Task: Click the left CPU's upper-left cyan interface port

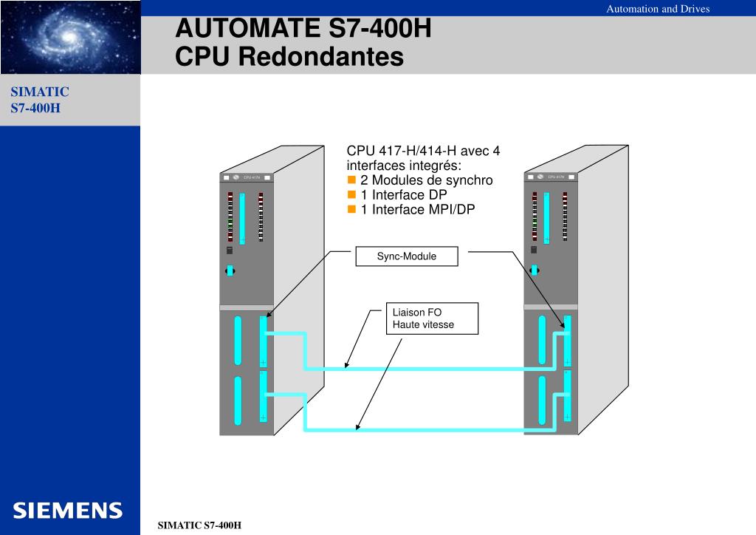Action: click(x=238, y=341)
